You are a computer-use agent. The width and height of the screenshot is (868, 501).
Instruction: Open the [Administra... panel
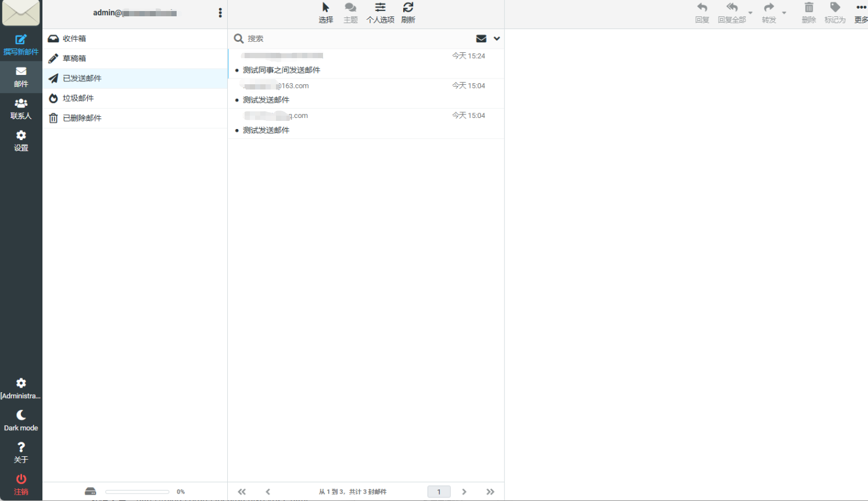[21, 389]
